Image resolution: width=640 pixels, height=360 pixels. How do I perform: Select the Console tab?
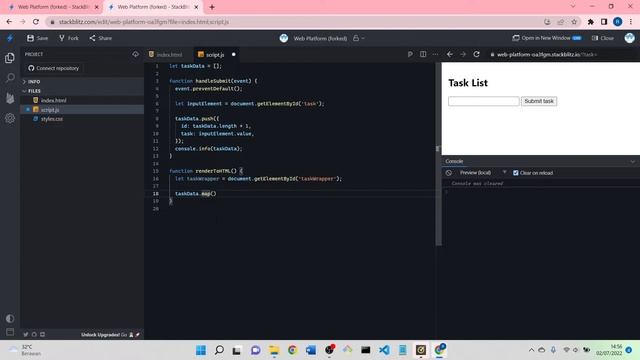[454, 161]
